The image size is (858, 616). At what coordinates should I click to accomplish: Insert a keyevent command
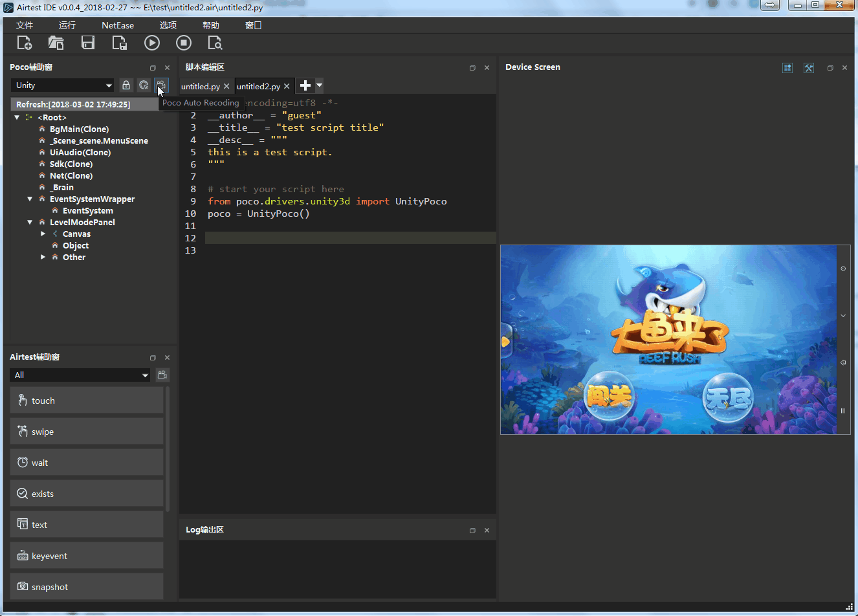(x=87, y=556)
